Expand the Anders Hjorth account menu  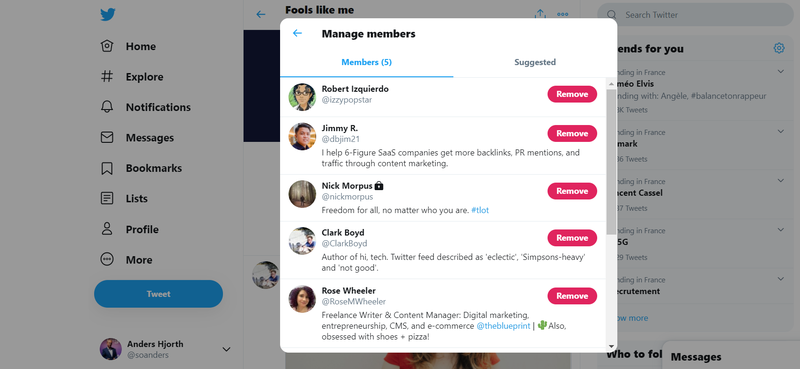(x=227, y=349)
